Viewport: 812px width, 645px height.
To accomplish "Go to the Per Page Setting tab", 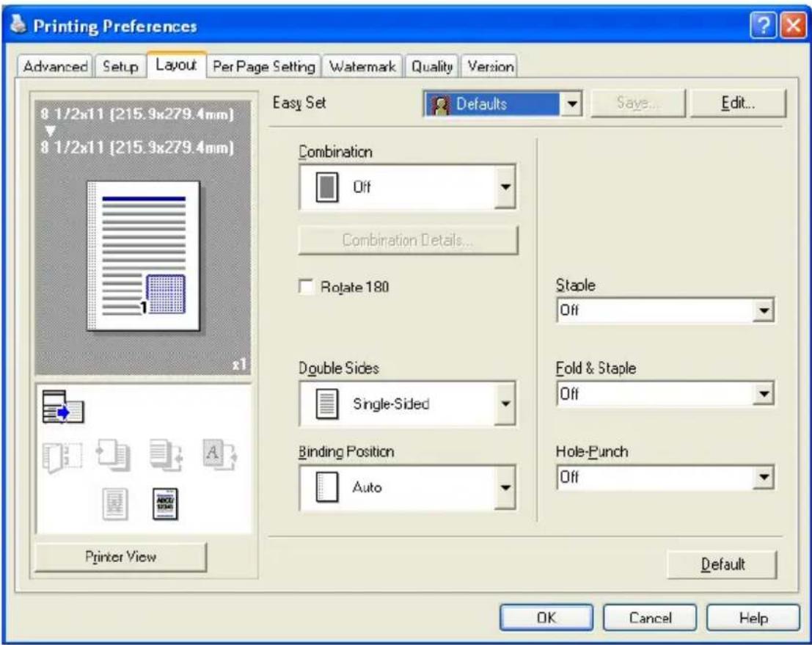I will pyautogui.click(x=263, y=67).
